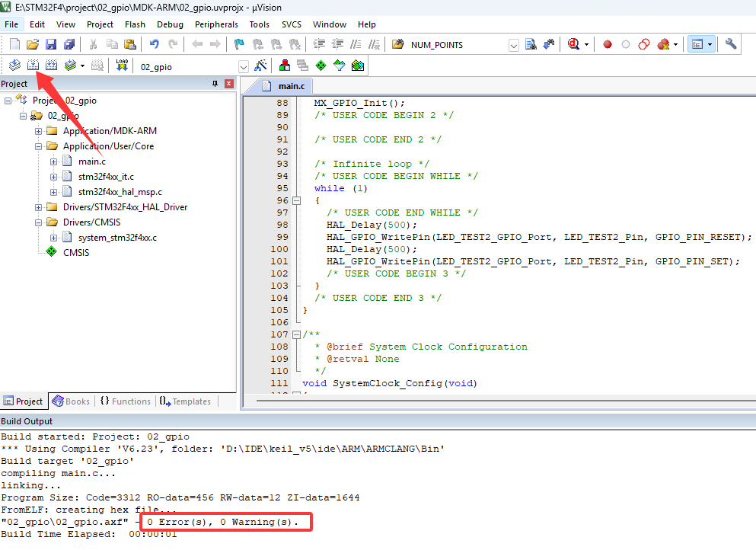Select the CMSIS component item
Viewport: 756px width, 550px height.
(x=76, y=253)
